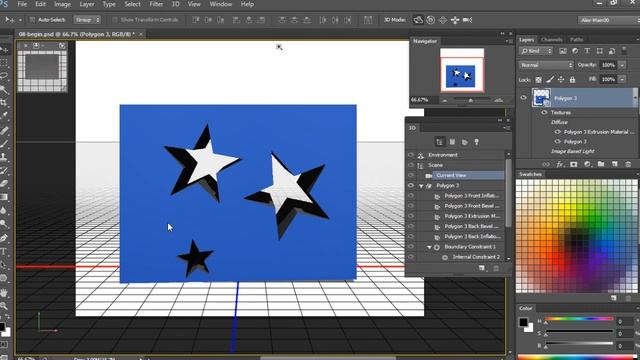Switch to the Channels tab
This screenshot has height=360, width=640.
(551, 40)
